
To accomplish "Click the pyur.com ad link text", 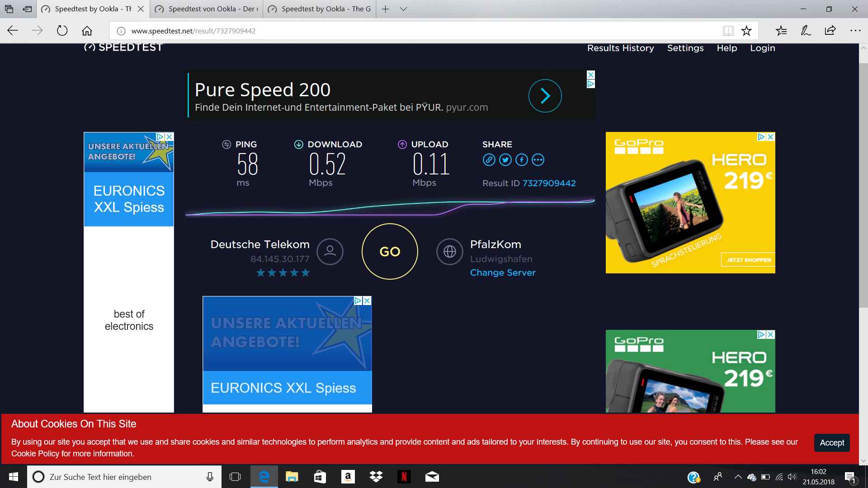I will pyautogui.click(x=467, y=108).
